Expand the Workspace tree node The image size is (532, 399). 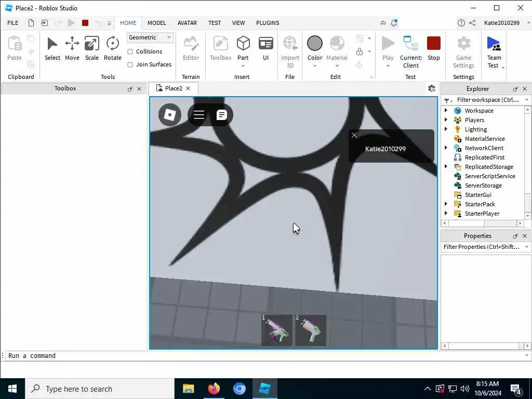446,110
